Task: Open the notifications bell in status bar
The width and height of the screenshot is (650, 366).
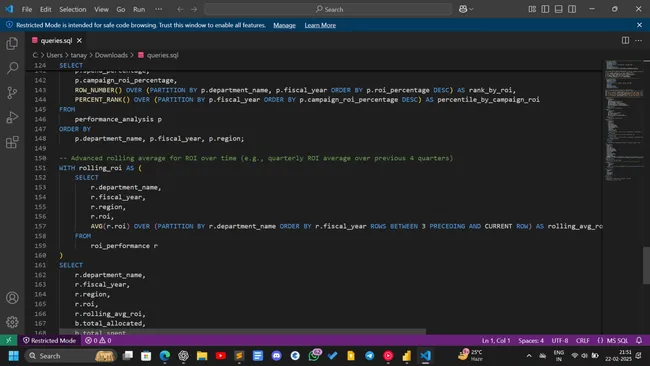Action: point(639,340)
